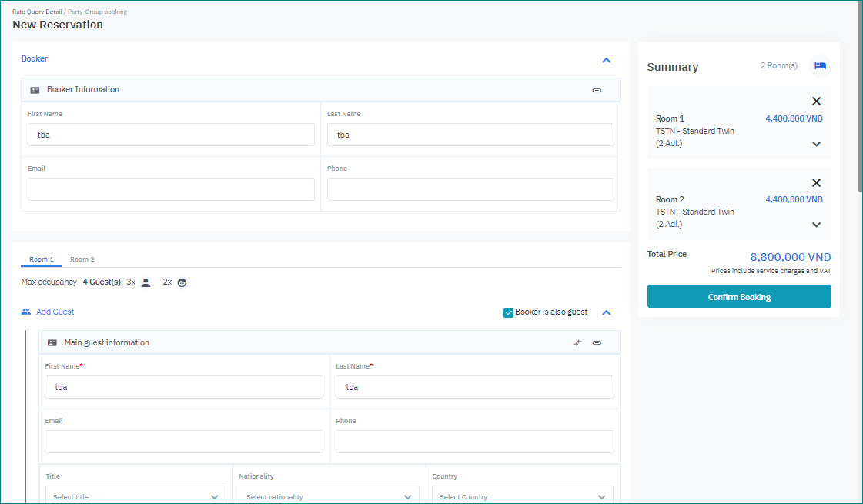Click the link icon in Booker Information header

(x=597, y=90)
